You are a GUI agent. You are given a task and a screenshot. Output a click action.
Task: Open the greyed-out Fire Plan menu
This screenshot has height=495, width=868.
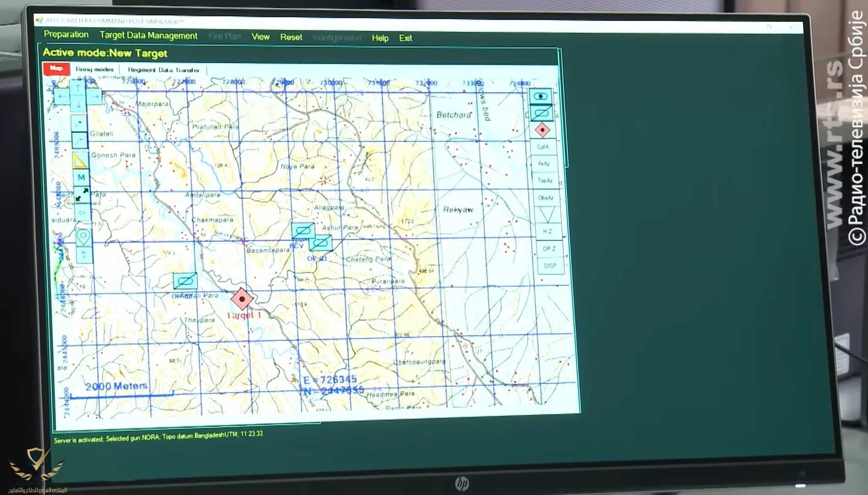[x=225, y=36]
